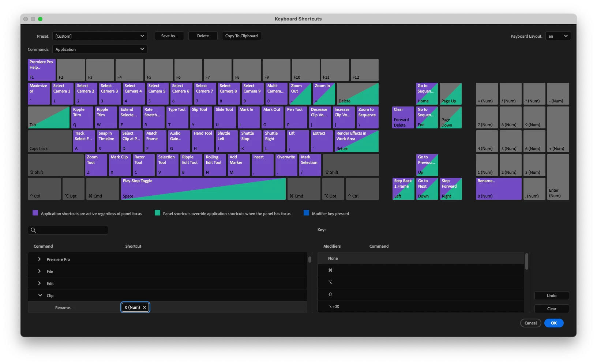This screenshot has height=364, width=597.
Task: Select the ⌥+⌘ modifier row
Action: (x=421, y=307)
